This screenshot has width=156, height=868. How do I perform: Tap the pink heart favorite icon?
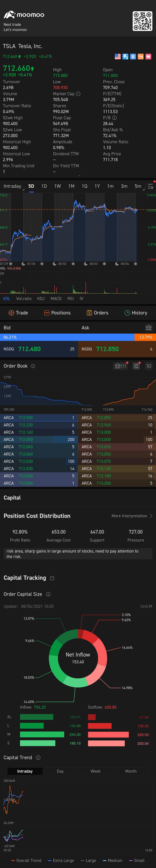[148, 57]
